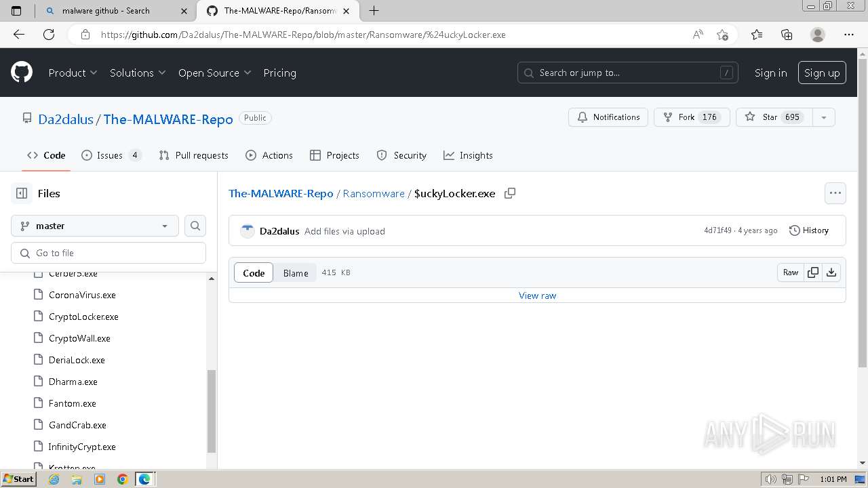868x488 pixels.
Task: Select the Code view toggle
Action: click(x=254, y=272)
